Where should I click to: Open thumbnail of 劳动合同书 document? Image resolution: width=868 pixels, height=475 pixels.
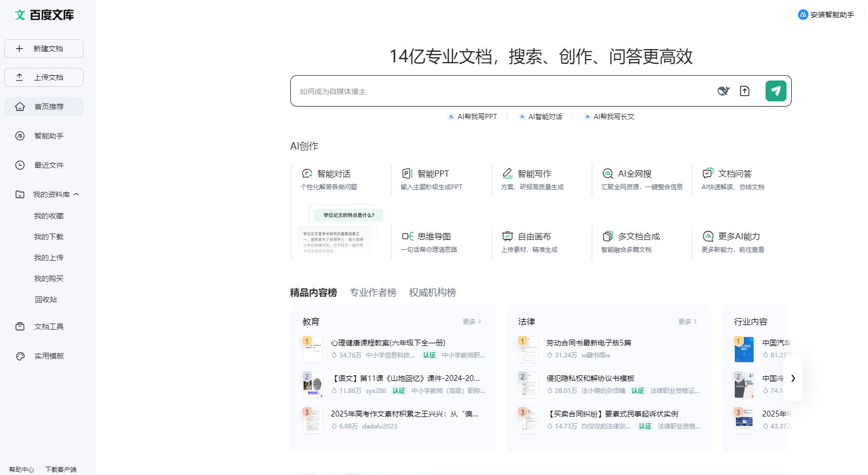[x=528, y=350]
